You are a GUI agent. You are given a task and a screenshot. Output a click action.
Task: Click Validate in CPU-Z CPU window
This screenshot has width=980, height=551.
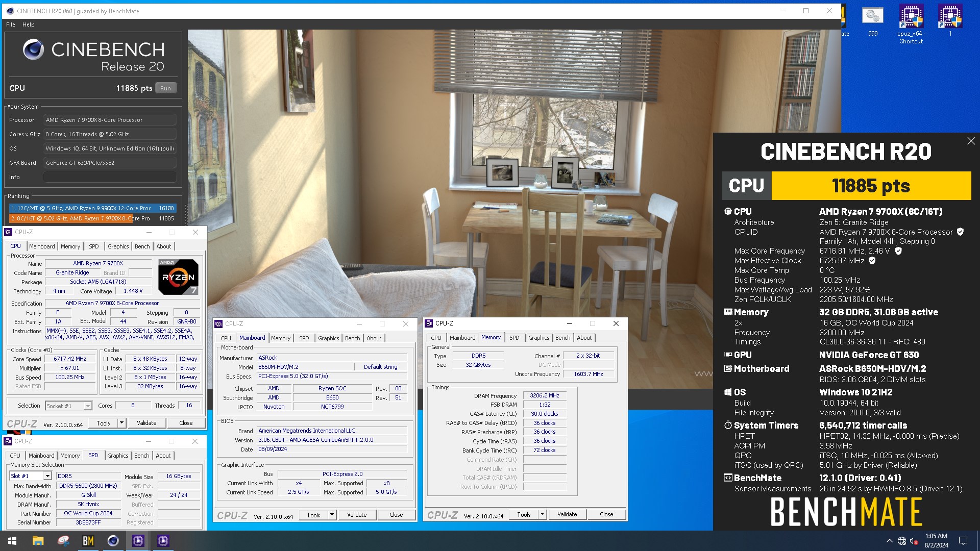pos(146,423)
